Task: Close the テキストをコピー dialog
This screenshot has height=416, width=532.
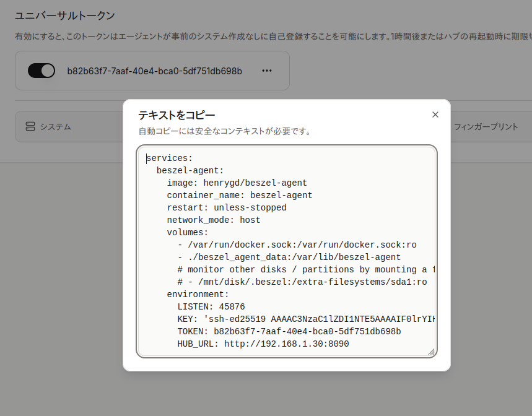Action: point(435,115)
